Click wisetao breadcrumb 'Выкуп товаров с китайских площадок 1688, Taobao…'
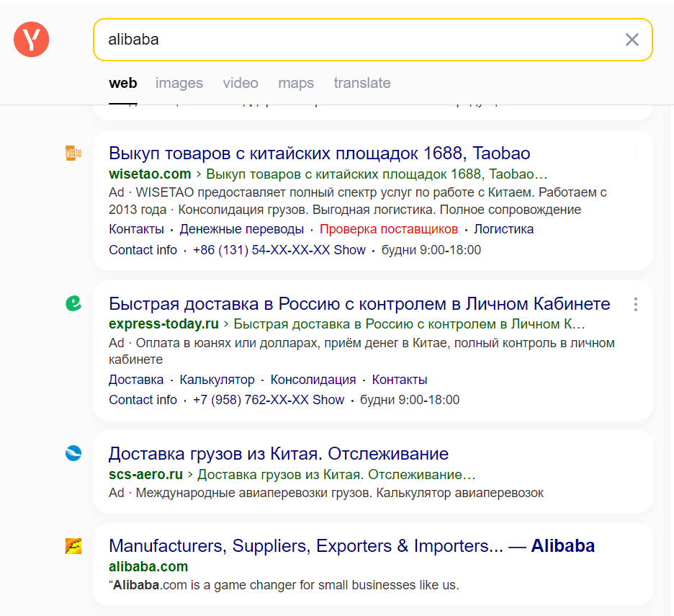 (377, 174)
